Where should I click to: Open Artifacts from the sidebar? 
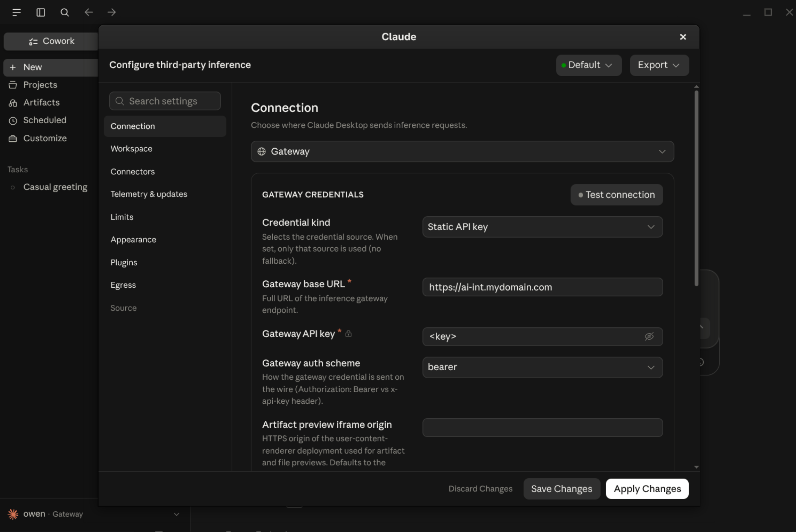[x=41, y=103]
